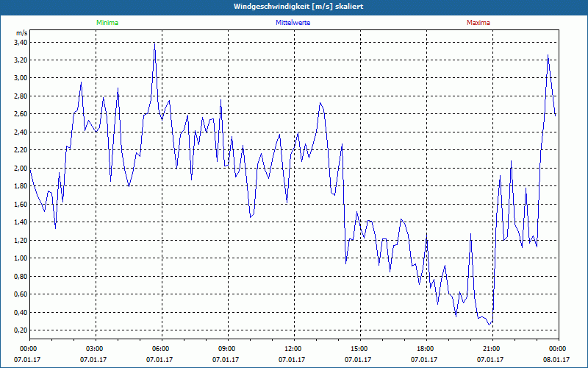Screen dimensions: 588x368
Task: Click the m/s unit label
Action: click(22, 33)
